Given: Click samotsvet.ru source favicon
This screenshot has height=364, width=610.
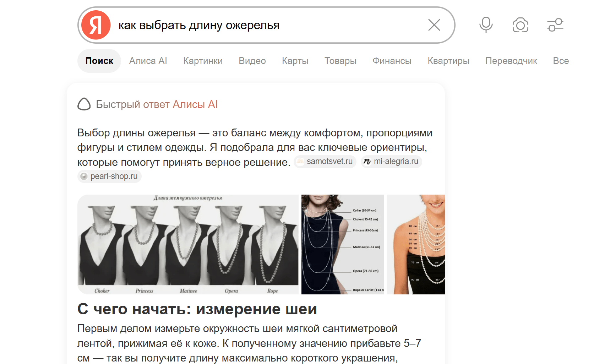Looking at the screenshot, I should [x=300, y=162].
